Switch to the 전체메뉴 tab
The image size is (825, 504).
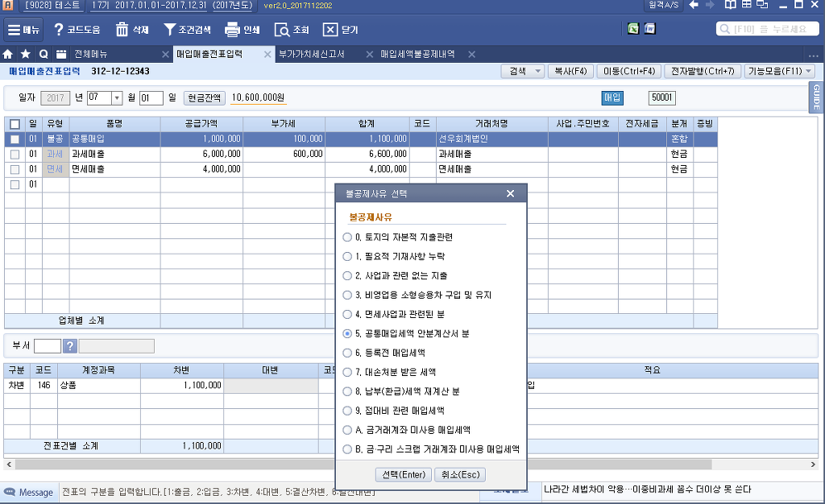tap(90, 54)
